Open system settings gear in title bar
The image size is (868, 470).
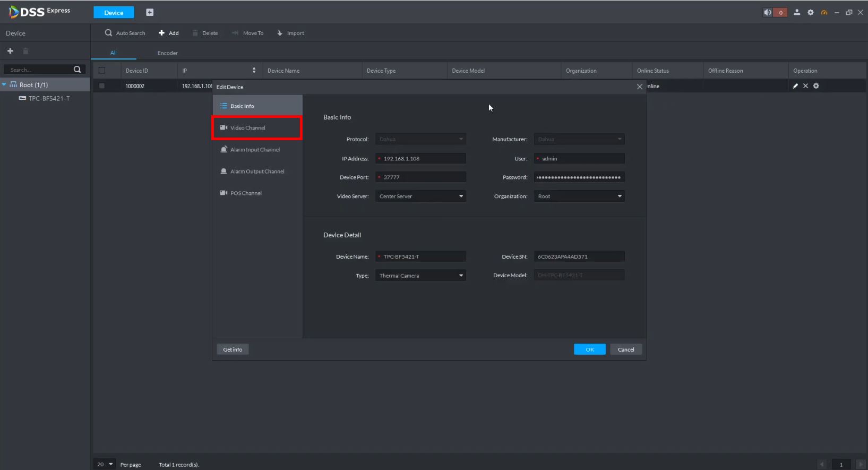(x=810, y=13)
